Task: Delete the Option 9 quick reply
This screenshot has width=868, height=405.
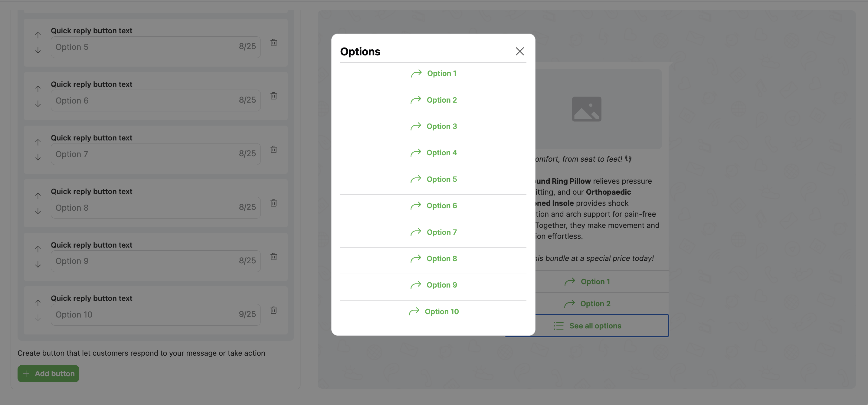Action: pos(273,257)
